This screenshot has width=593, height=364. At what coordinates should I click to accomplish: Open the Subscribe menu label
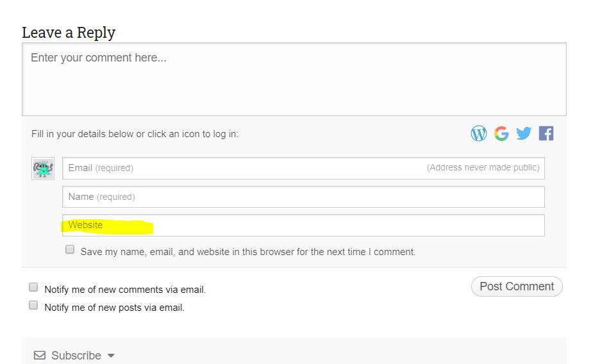point(76,356)
